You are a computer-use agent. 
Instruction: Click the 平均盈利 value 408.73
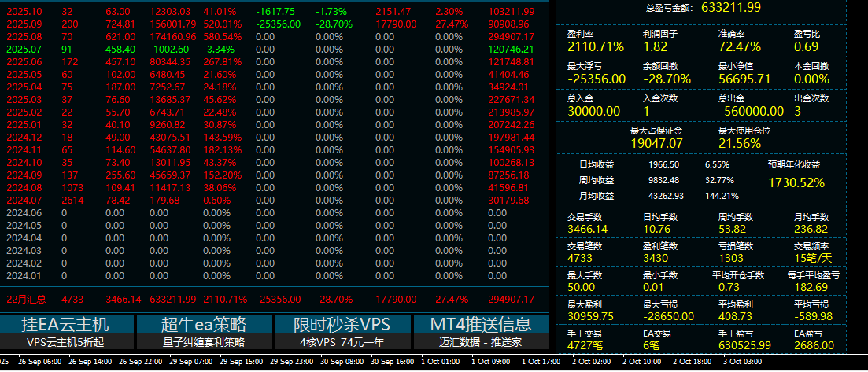736,316
